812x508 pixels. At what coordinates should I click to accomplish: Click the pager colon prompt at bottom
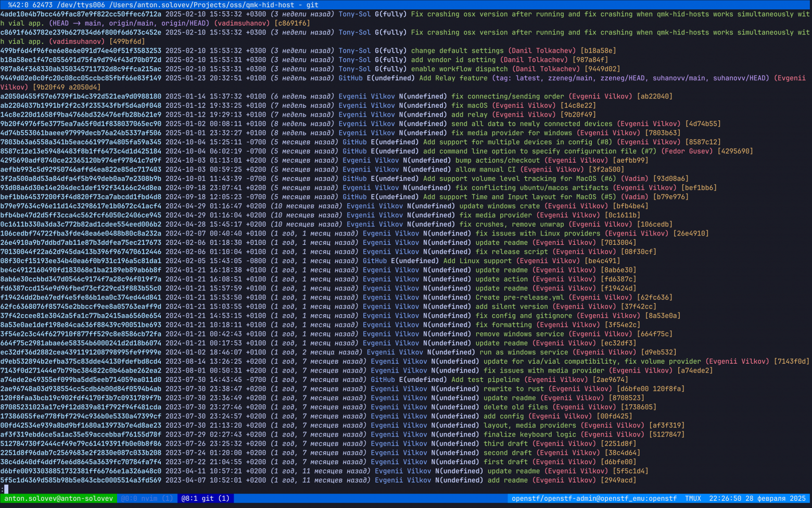click(x=3, y=489)
